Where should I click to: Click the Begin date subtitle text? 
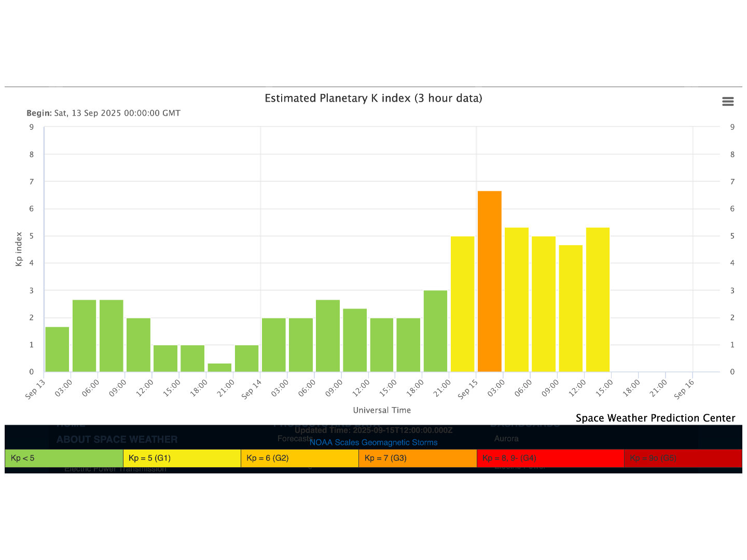click(103, 113)
